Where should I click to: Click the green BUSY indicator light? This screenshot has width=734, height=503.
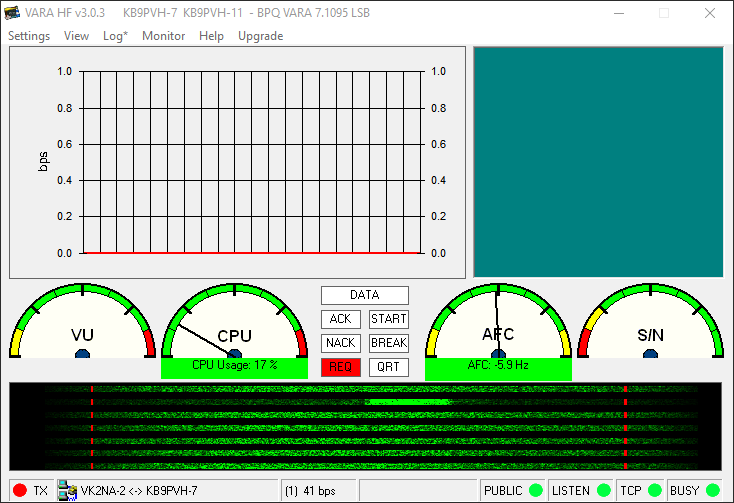coord(713,491)
